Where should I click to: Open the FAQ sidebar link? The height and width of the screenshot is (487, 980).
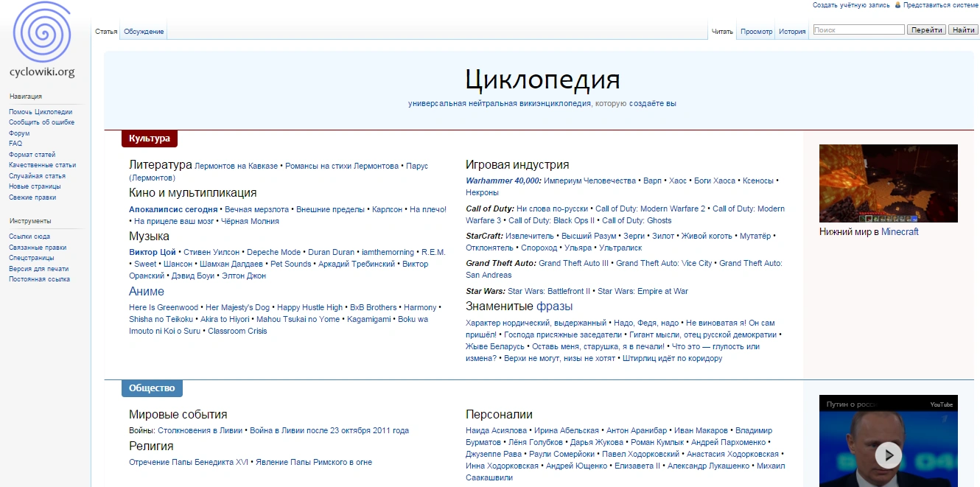coord(15,144)
